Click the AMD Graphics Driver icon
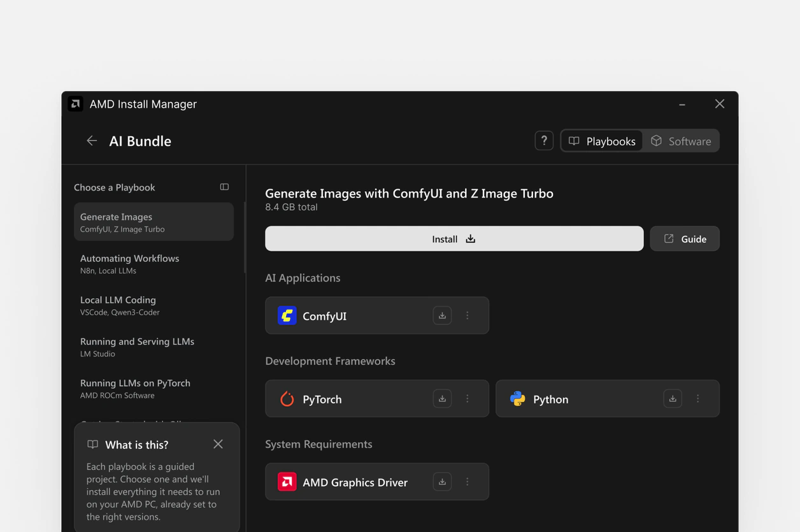 tap(287, 482)
